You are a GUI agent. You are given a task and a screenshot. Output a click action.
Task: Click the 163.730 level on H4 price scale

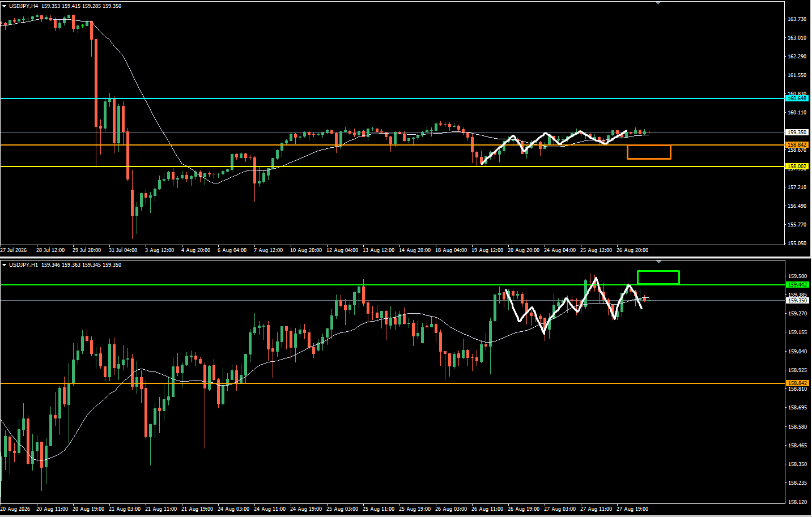pos(797,19)
